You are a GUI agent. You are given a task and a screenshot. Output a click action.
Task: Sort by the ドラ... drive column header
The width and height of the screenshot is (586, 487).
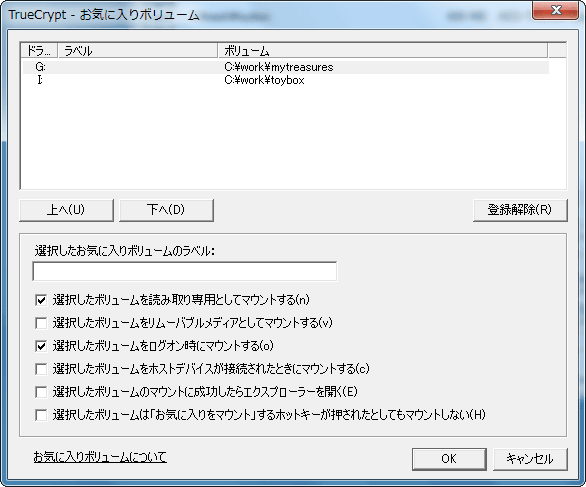tap(39, 50)
